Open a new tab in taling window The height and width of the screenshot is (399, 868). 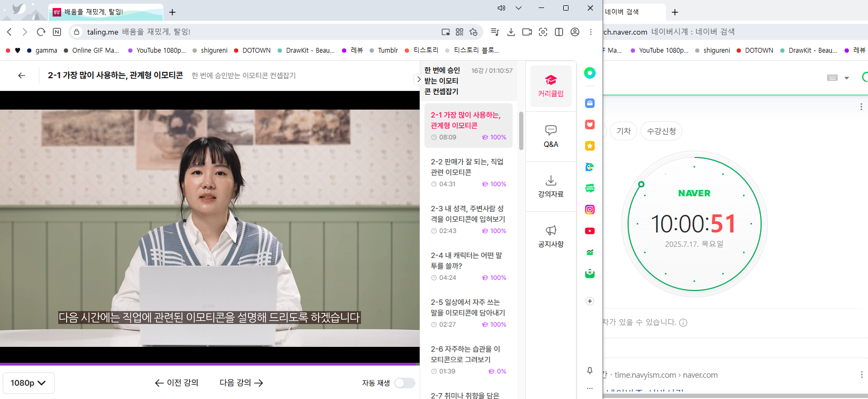172,12
